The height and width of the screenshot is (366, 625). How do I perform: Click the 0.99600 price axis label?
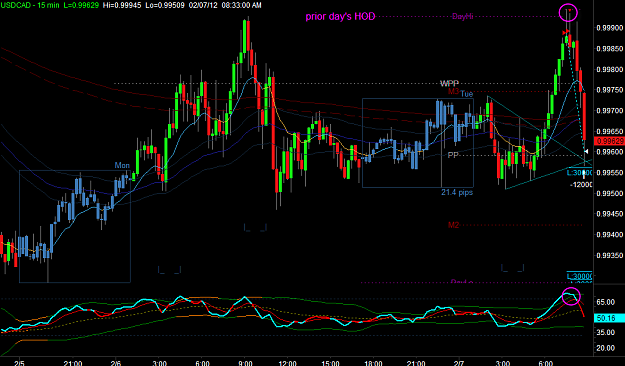(610, 152)
